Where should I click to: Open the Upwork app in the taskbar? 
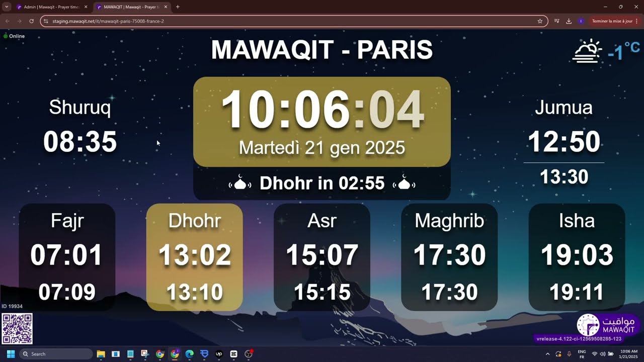click(219, 354)
